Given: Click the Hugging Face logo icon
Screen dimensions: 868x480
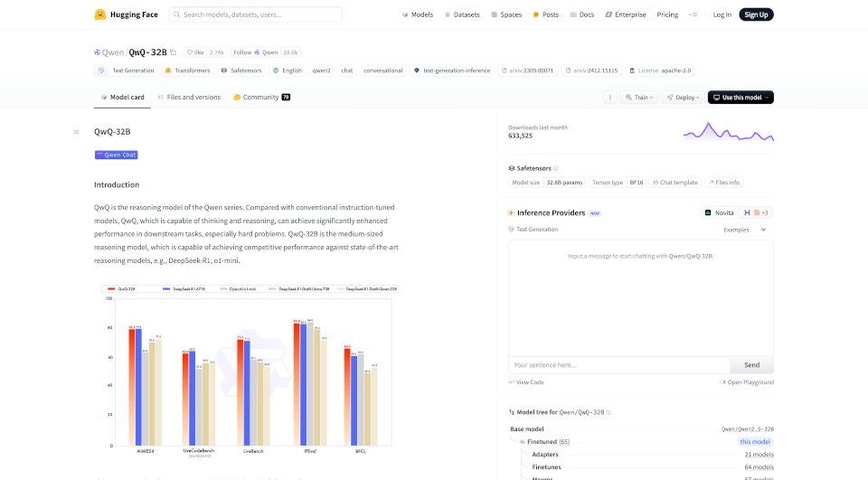Looking at the screenshot, I should (100, 14).
